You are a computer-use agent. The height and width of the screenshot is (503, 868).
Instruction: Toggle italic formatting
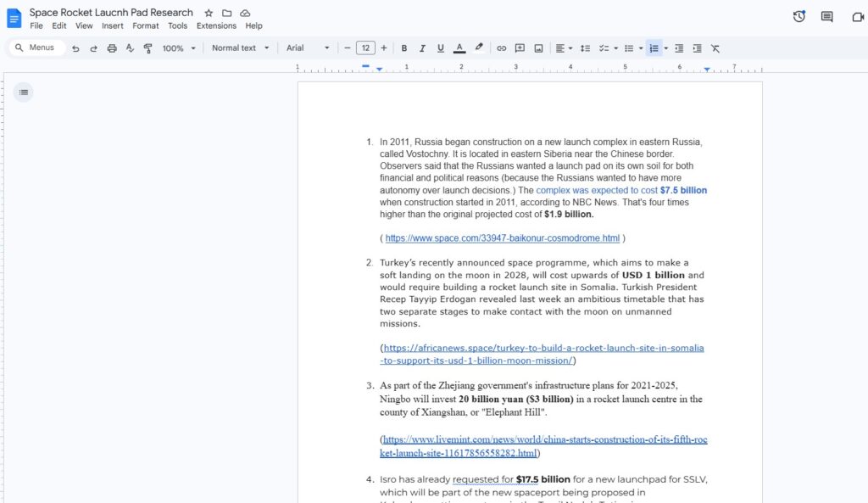(422, 48)
